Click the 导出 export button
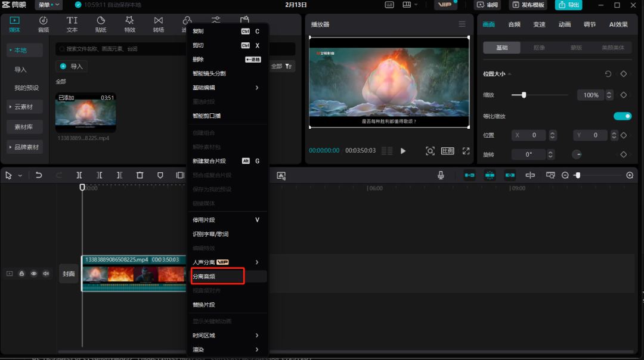The width and height of the screenshot is (644, 360). point(568,5)
